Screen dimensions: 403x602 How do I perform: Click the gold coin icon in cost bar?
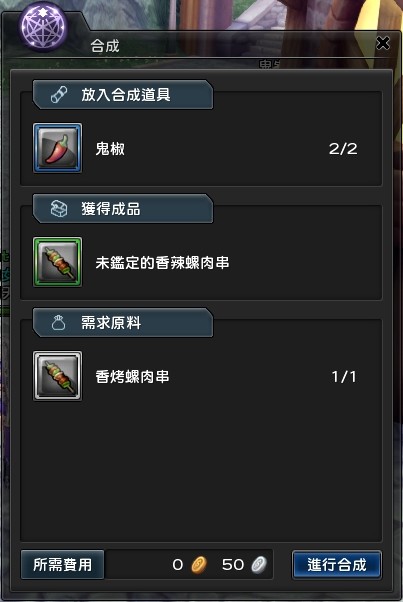tap(199, 565)
